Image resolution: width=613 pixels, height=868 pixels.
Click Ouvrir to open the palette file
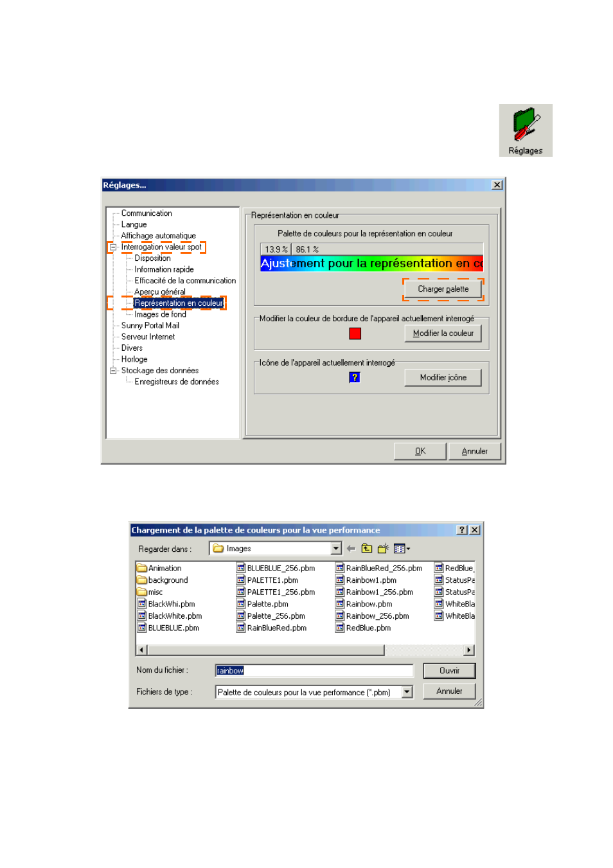pyautogui.click(x=450, y=671)
